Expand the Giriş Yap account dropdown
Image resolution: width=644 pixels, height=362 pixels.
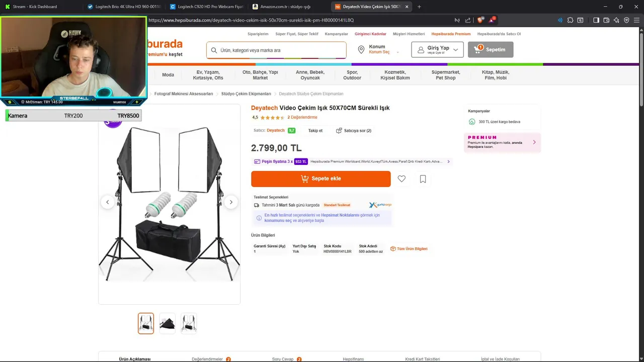(x=437, y=50)
